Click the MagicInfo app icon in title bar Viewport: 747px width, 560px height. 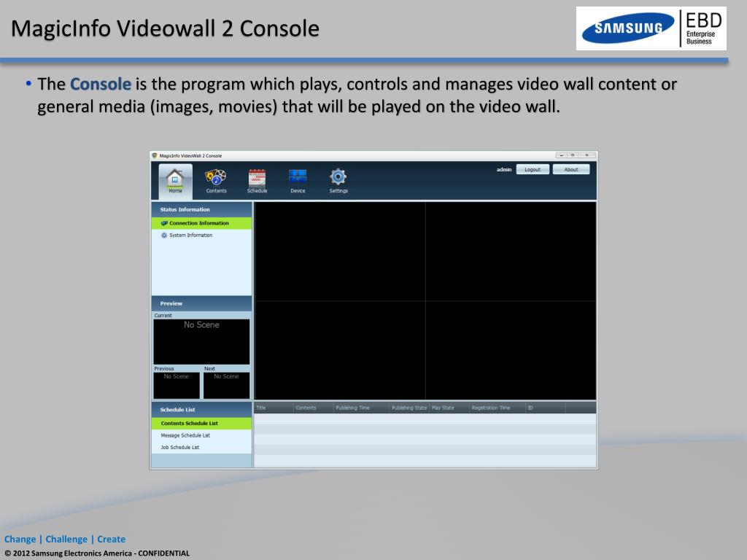155,156
